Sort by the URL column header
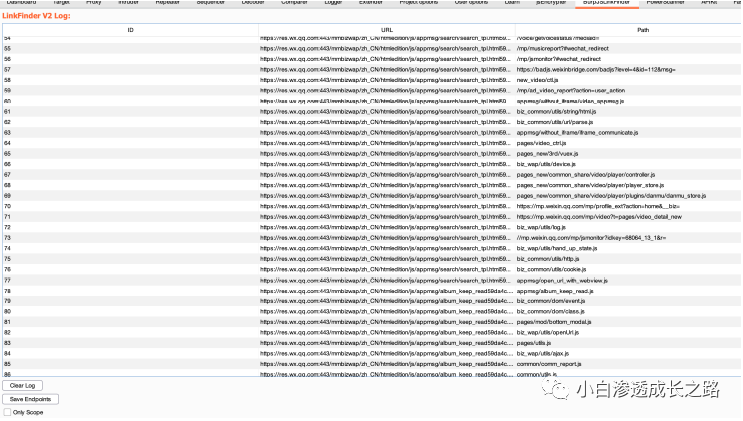The height and width of the screenshot is (421, 743). point(387,30)
